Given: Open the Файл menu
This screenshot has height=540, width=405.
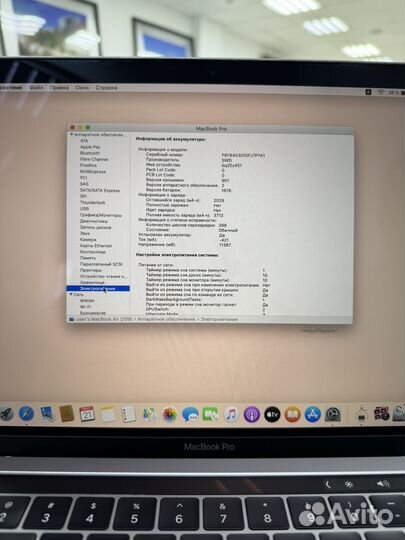Looking at the screenshot, I should 36,87.
